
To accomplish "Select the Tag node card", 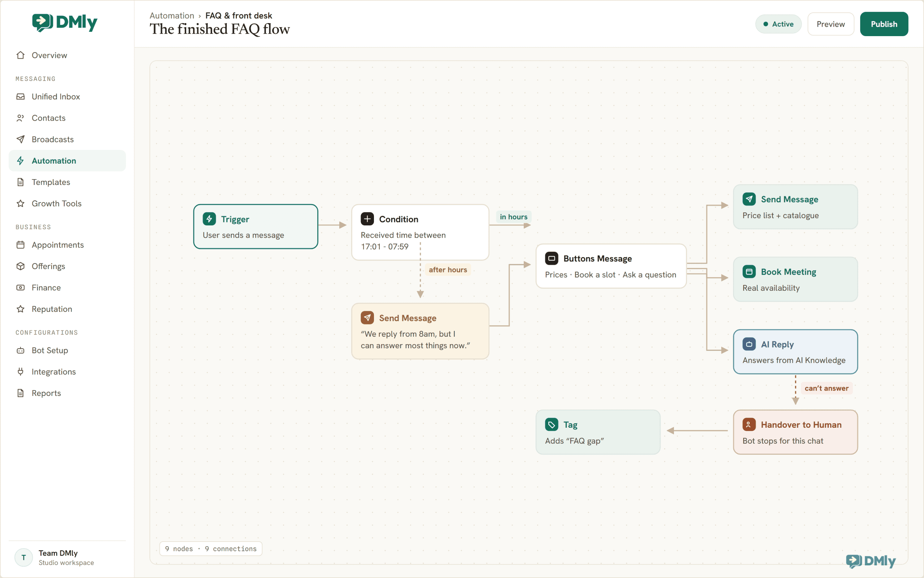I will point(598,432).
